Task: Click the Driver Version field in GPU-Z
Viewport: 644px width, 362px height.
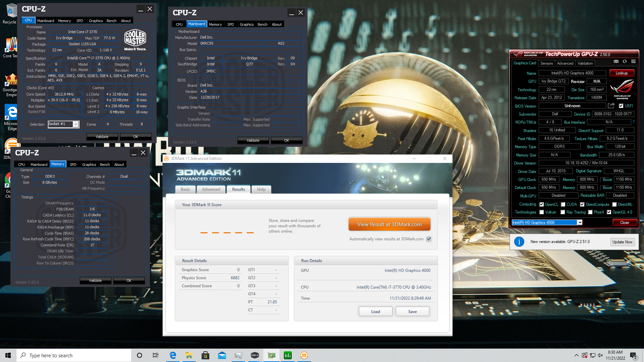Action: [x=586, y=163]
